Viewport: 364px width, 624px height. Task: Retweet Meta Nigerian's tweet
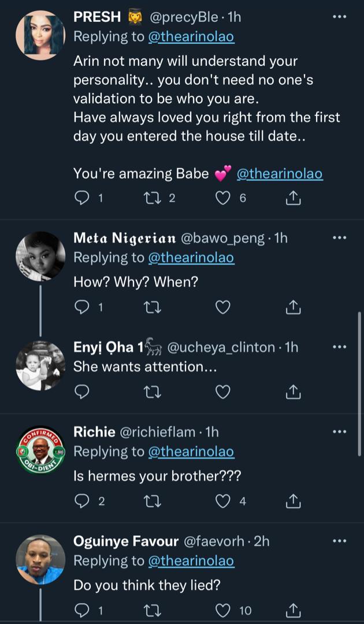[153, 307]
